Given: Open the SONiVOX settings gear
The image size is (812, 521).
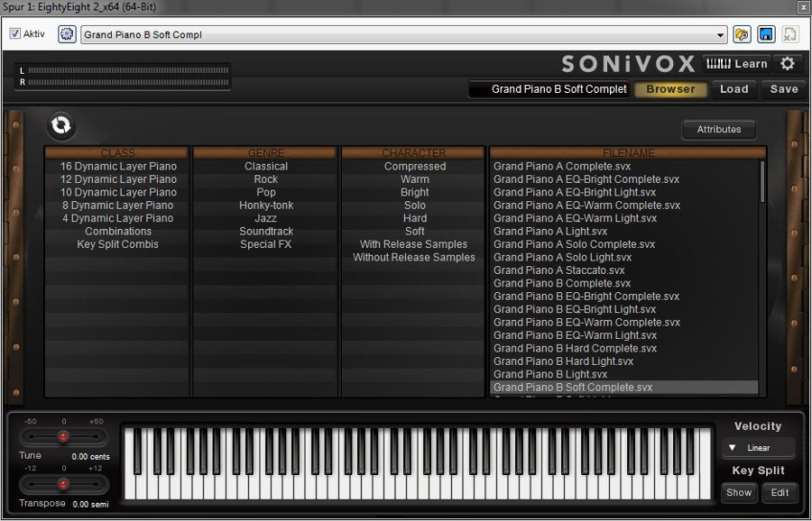Looking at the screenshot, I should (787, 64).
